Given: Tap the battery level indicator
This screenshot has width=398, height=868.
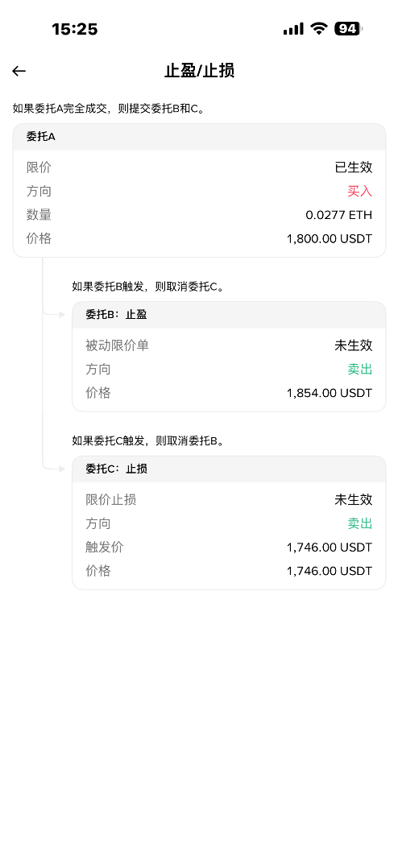Looking at the screenshot, I should tap(348, 29).
